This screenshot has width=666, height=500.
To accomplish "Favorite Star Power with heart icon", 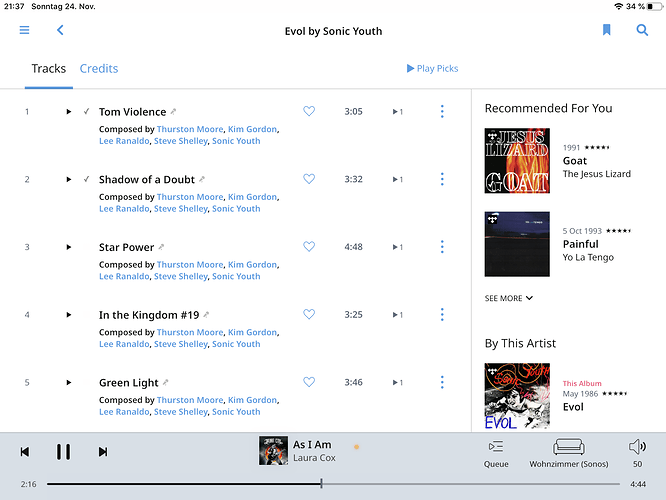I will coord(309,246).
